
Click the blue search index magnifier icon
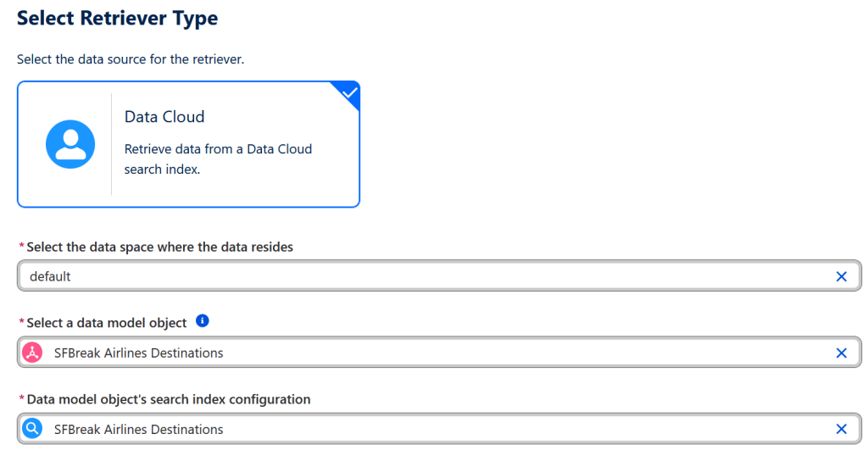click(32, 429)
